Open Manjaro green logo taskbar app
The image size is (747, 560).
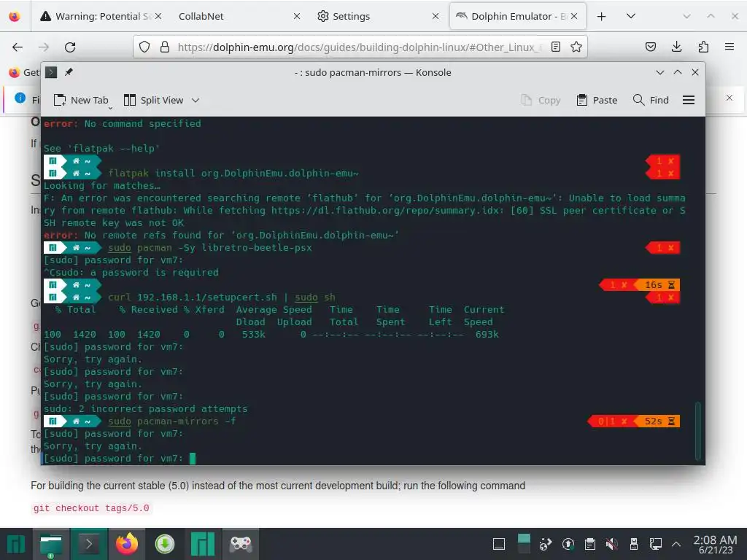click(x=203, y=544)
